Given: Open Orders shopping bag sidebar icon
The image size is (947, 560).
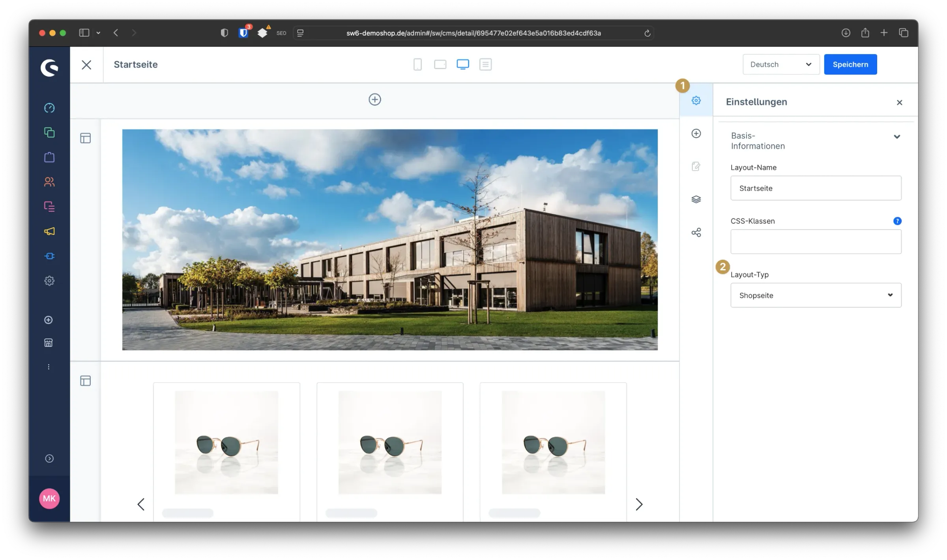Looking at the screenshot, I should [49, 157].
